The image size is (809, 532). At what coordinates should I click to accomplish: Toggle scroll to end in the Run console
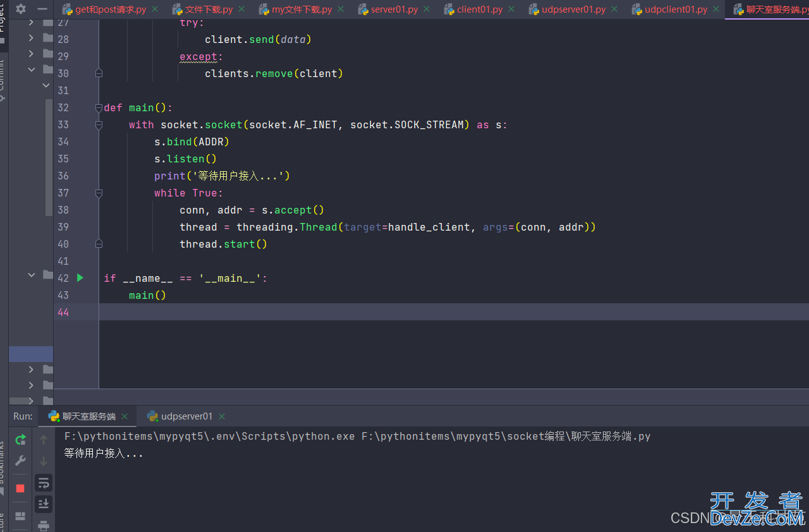tap(44, 504)
